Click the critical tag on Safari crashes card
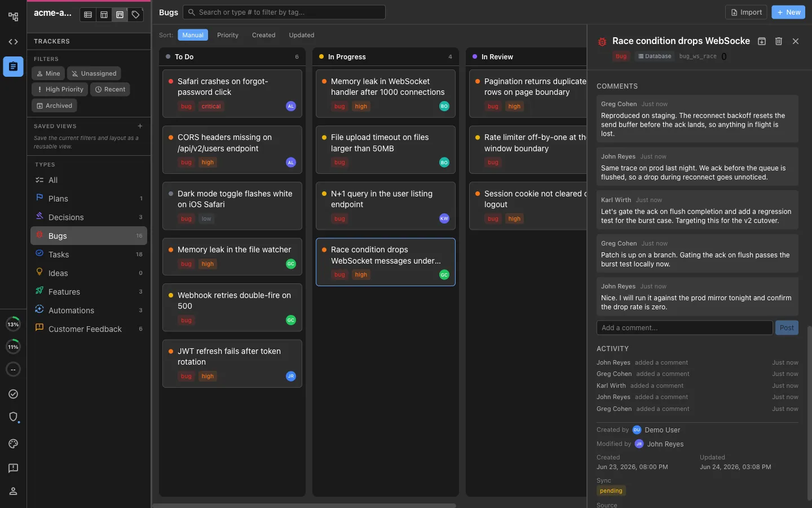 pyautogui.click(x=211, y=106)
